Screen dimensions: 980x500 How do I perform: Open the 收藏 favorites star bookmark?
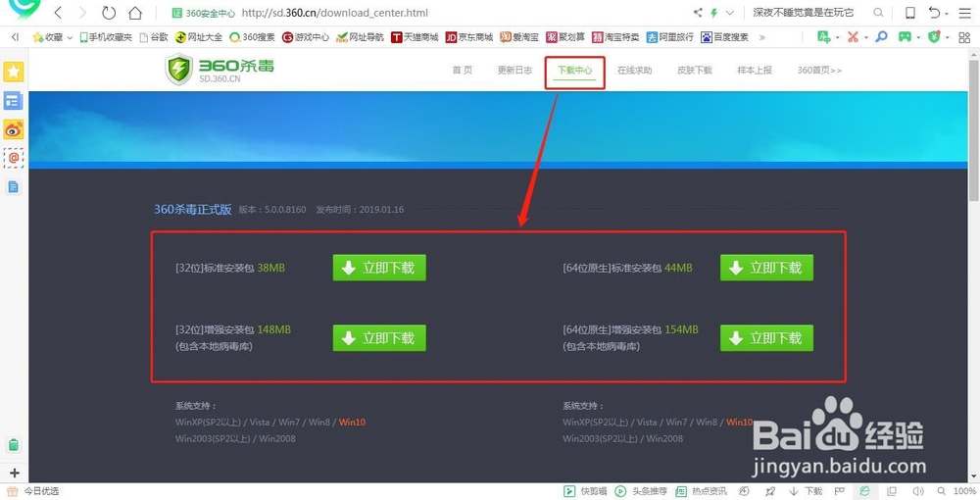47,37
